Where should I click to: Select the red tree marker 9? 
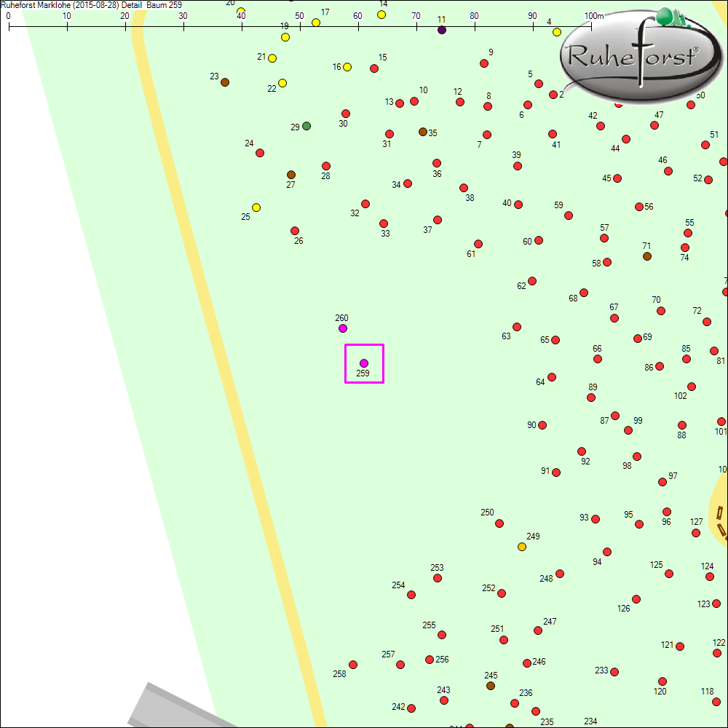[x=484, y=63]
